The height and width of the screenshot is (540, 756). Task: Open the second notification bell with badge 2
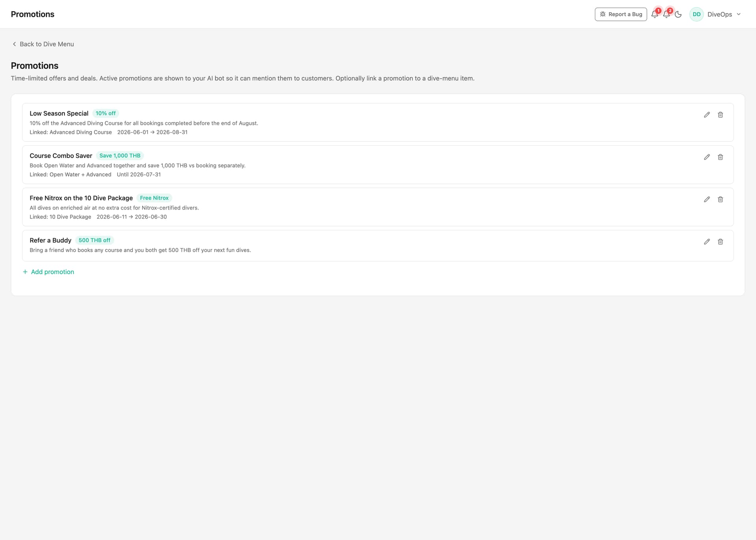[666, 14]
